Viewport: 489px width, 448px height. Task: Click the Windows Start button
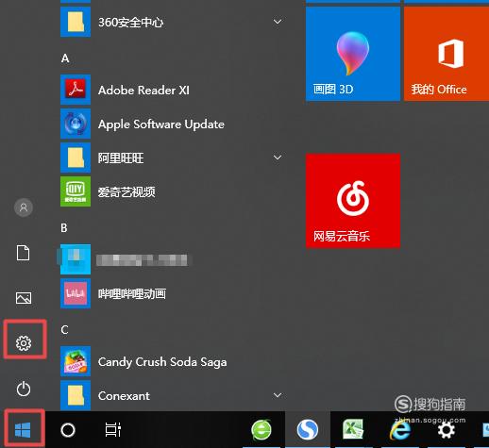(23, 429)
